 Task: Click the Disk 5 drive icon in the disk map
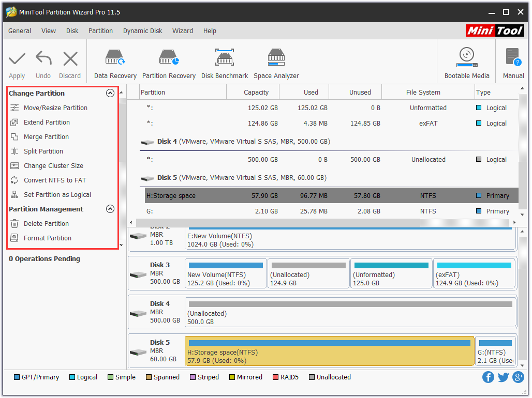[138, 353]
